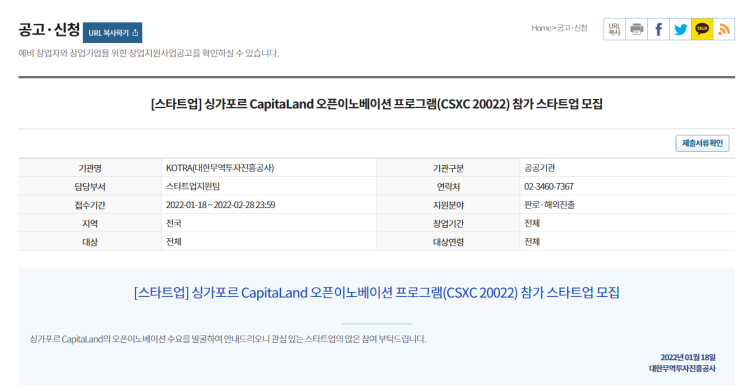The width and height of the screenshot is (743, 391).
Task: Select the sentence starting 싱가포르 CapitaLand의
Action: [228, 339]
